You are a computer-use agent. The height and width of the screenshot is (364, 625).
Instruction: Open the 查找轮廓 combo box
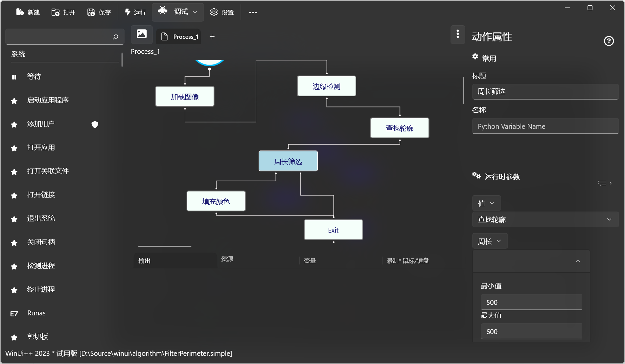click(545, 219)
